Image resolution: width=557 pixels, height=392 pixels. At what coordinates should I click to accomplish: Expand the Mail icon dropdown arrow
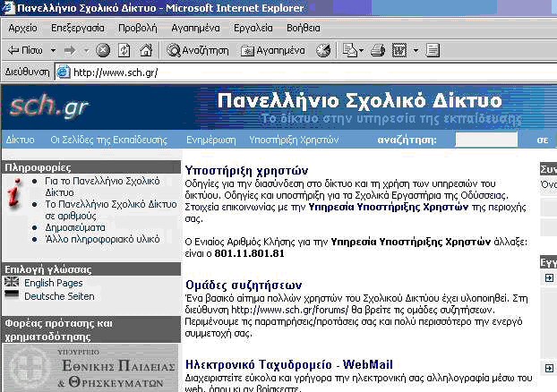[x=361, y=51]
